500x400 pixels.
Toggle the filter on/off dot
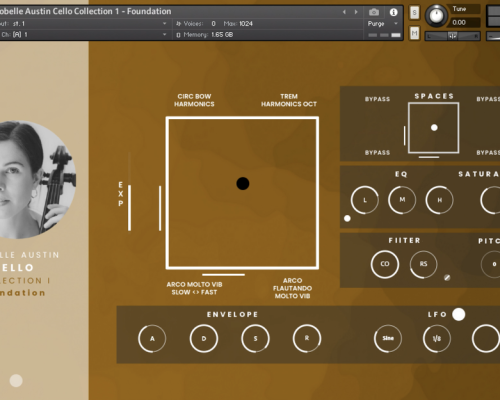point(447,277)
